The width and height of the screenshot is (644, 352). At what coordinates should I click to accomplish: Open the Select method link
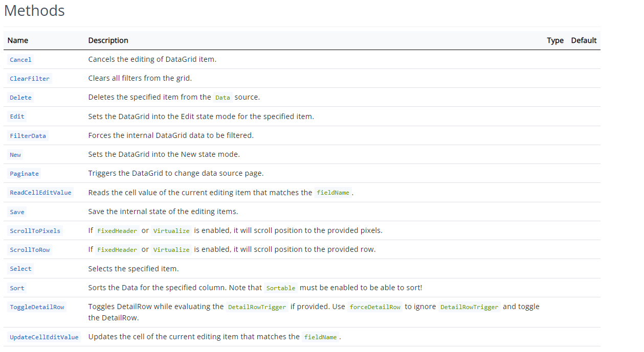click(20, 268)
